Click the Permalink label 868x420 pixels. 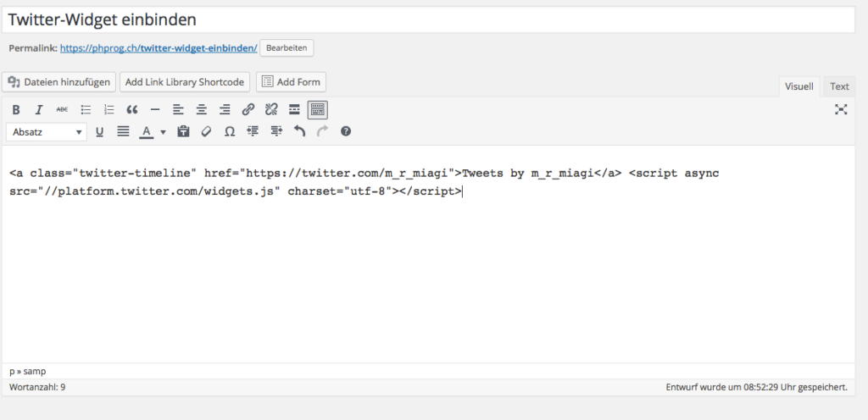pyautogui.click(x=33, y=48)
